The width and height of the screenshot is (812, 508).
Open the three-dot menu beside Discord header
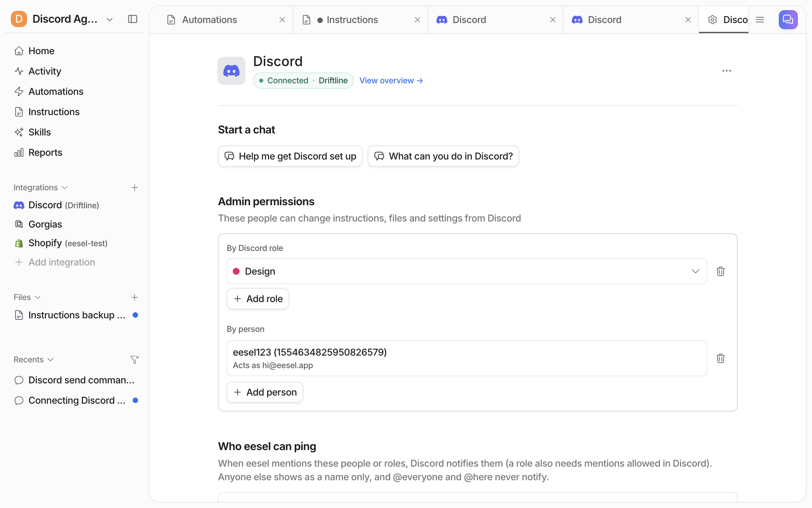(x=726, y=71)
